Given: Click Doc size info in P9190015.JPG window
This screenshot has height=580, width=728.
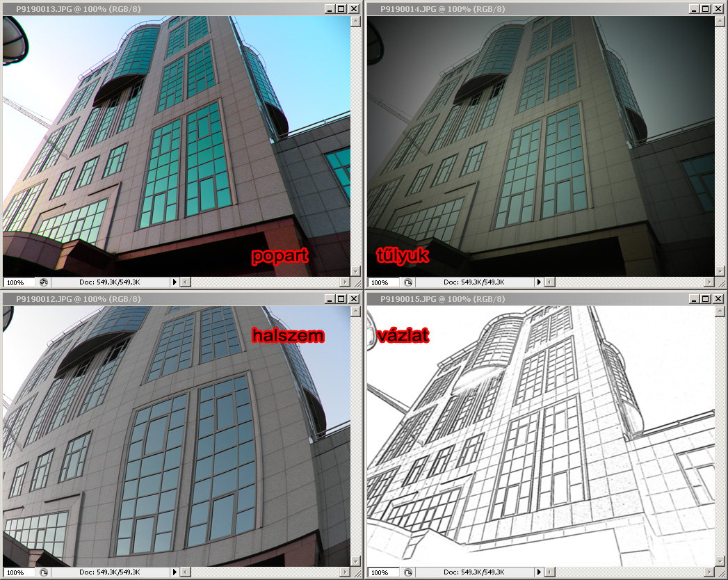Looking at the screenshot, I should point(474,572).
